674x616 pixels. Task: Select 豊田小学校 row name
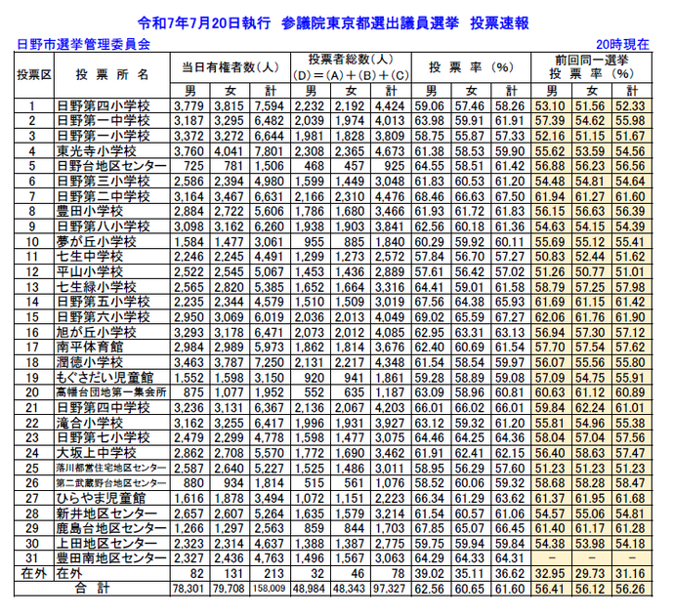(x=90, y=211)
